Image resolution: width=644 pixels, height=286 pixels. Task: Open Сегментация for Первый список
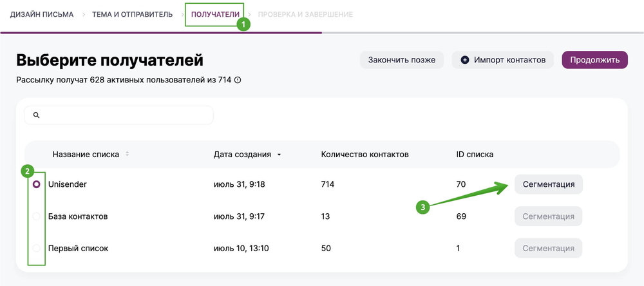pos(549,248)
